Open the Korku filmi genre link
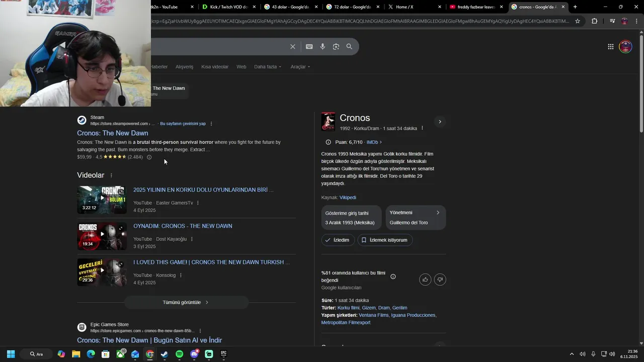The image size is (644, 362). coord(348,308)
